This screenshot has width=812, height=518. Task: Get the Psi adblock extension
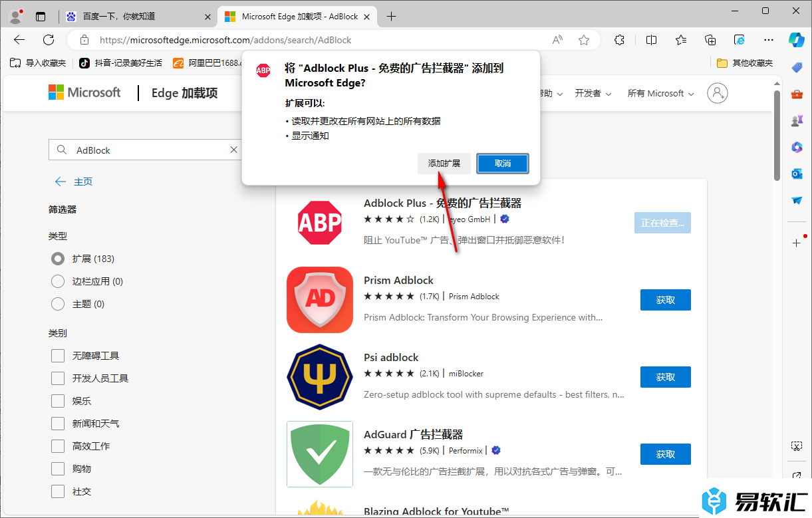(665, 377)
